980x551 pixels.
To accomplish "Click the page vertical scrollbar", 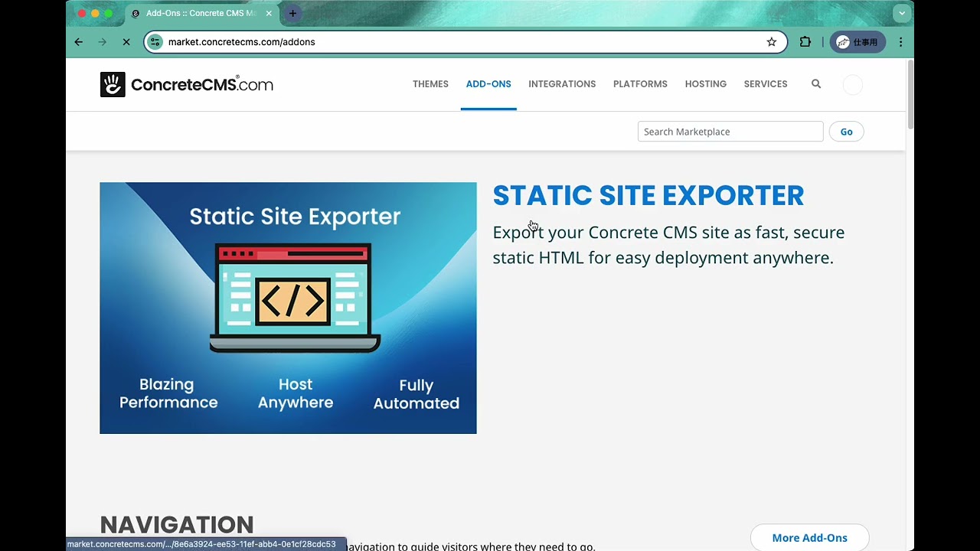I will pos(910,93).
